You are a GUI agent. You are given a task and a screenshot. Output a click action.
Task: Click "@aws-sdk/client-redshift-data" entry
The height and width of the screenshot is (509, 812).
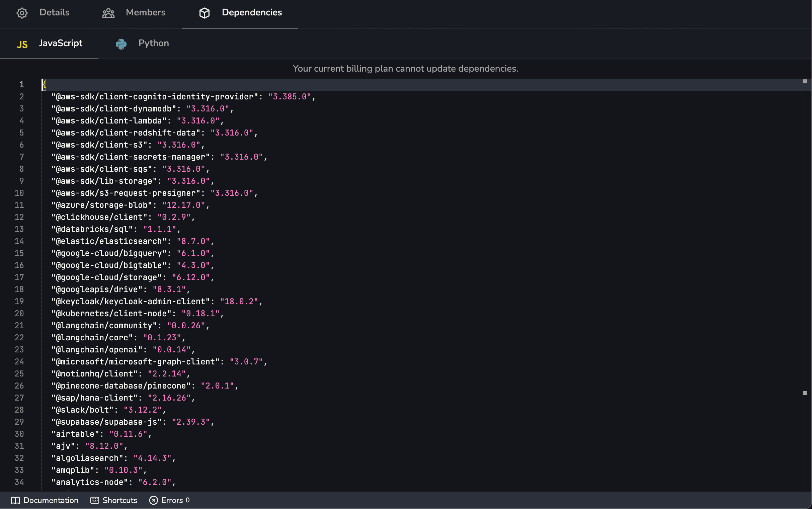[x=155, y=133]
